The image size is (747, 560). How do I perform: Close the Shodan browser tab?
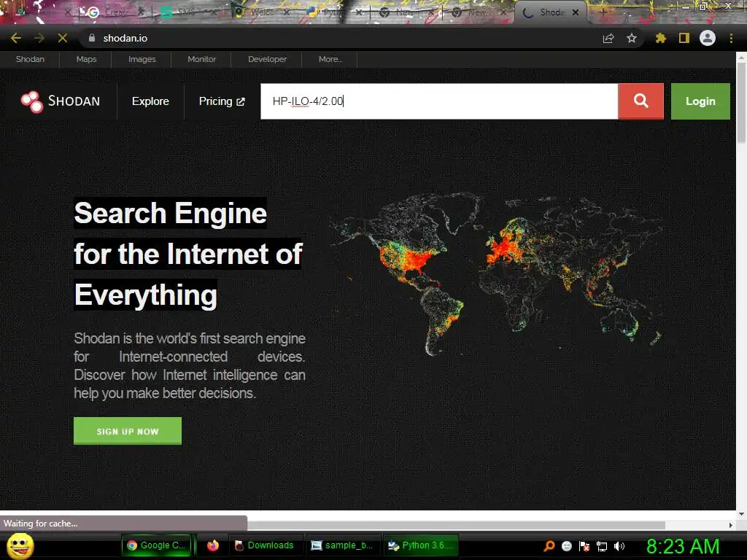pos(576,12)
